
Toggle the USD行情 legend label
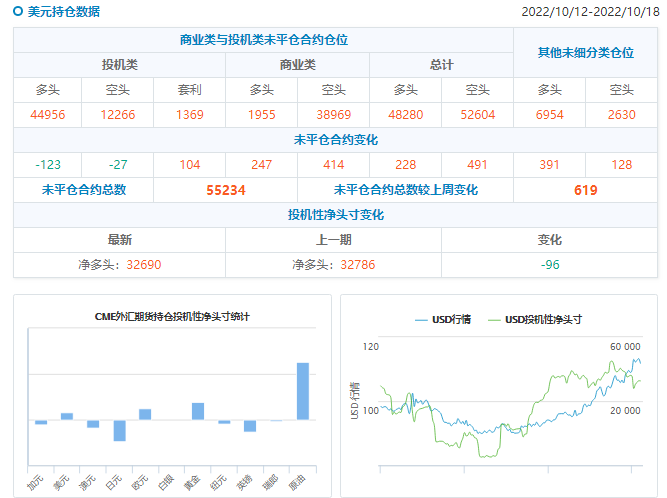pos(451,320)
